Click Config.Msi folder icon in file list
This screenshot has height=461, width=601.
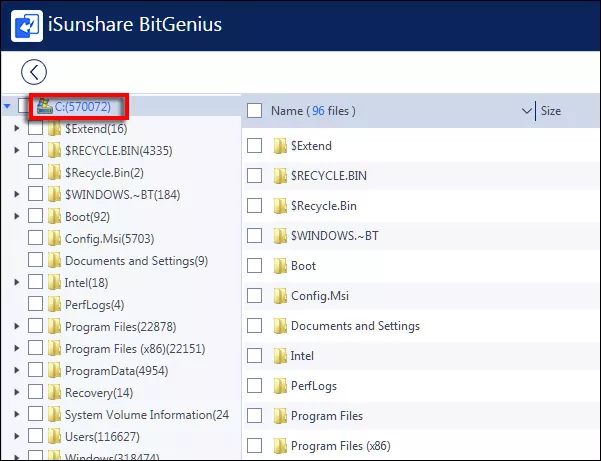280,295
